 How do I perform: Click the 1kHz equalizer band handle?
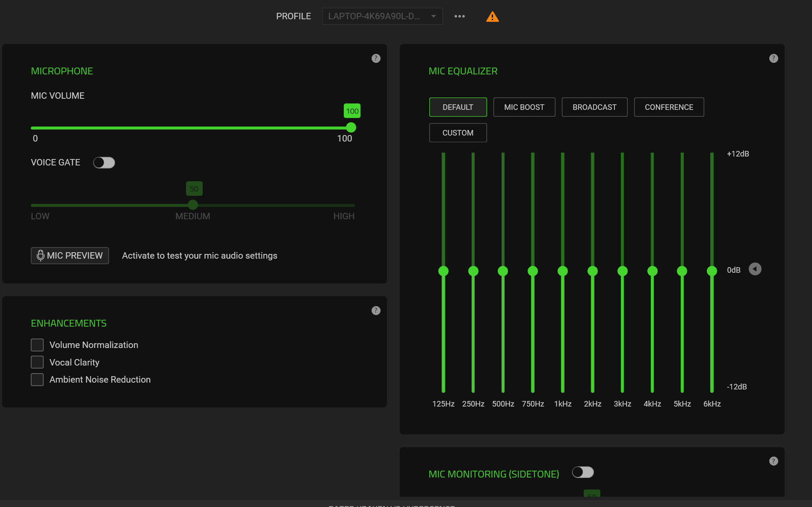tap(563, 271)
